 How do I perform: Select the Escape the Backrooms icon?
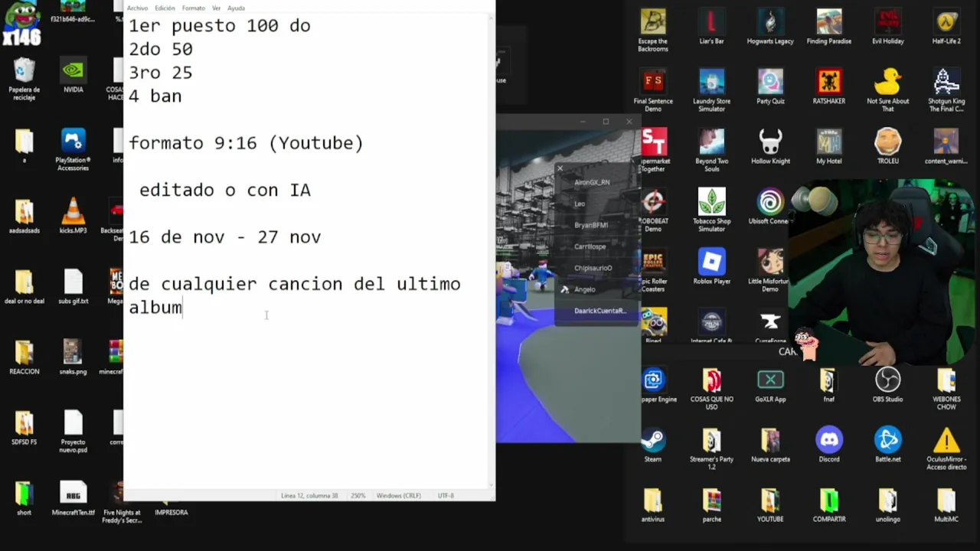pyautogui.click(x=653, y=31)
